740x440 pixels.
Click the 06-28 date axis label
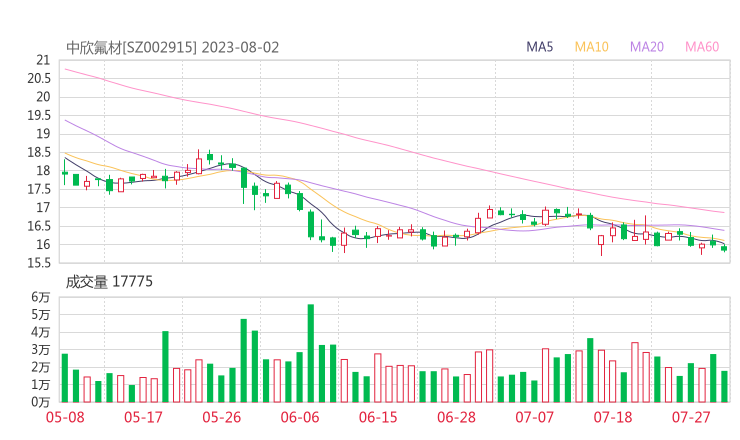pos(456,417)
